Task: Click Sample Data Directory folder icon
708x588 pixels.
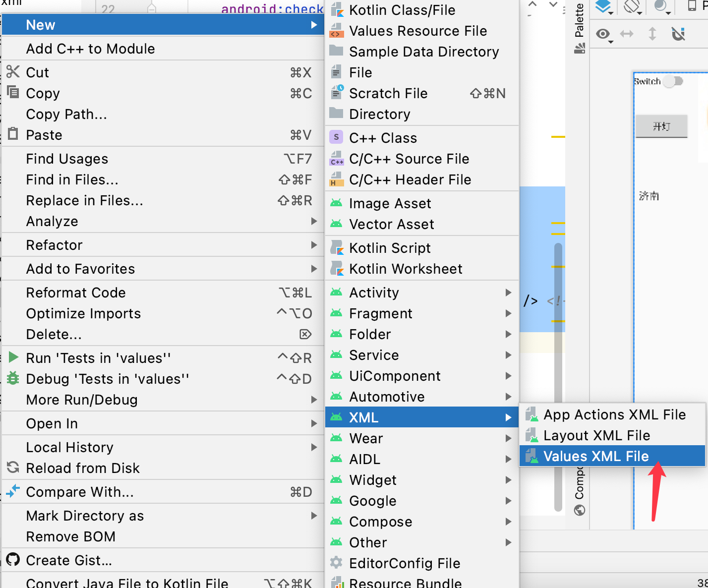Action: coord(337,51)
